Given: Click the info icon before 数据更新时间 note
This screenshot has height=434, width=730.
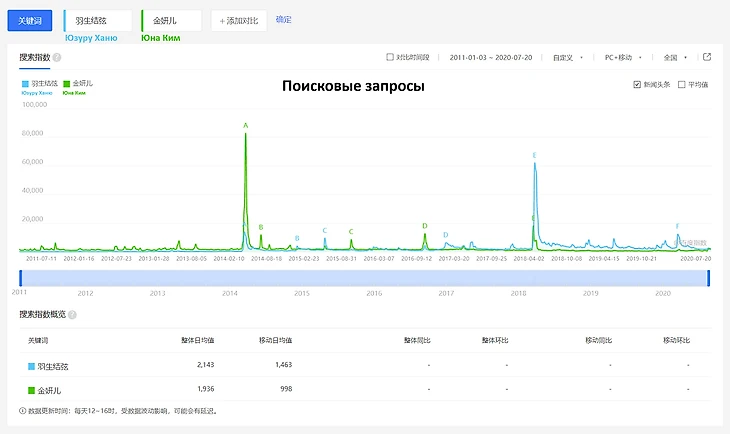Looking at the screenshot, I should pyautogui.click(x=23, y=411).
